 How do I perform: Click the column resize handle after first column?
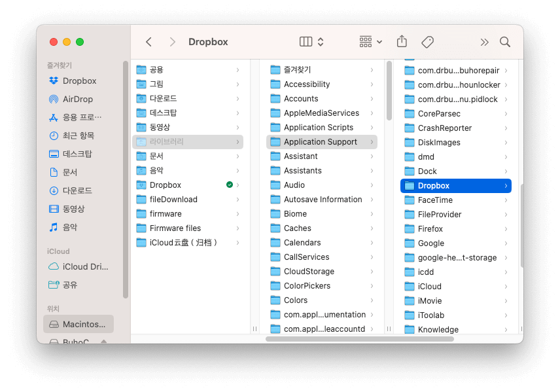254,329
